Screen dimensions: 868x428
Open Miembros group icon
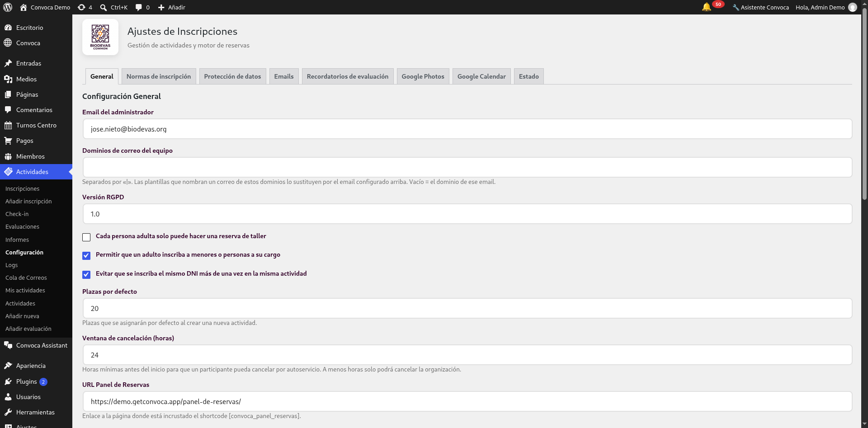(x=8, y=156)
